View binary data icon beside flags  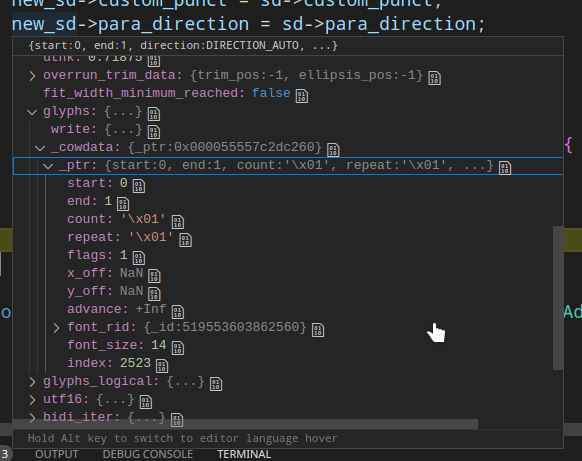(139, 258)
